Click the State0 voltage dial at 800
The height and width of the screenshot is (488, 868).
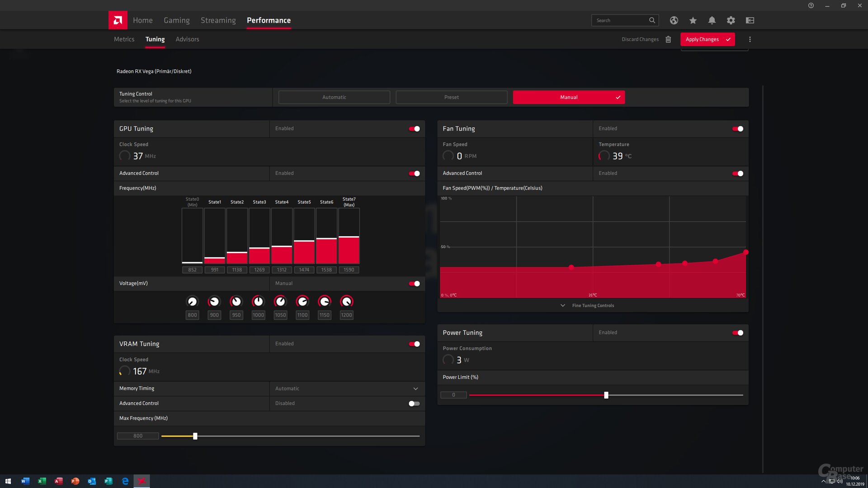tap(192, 301)
